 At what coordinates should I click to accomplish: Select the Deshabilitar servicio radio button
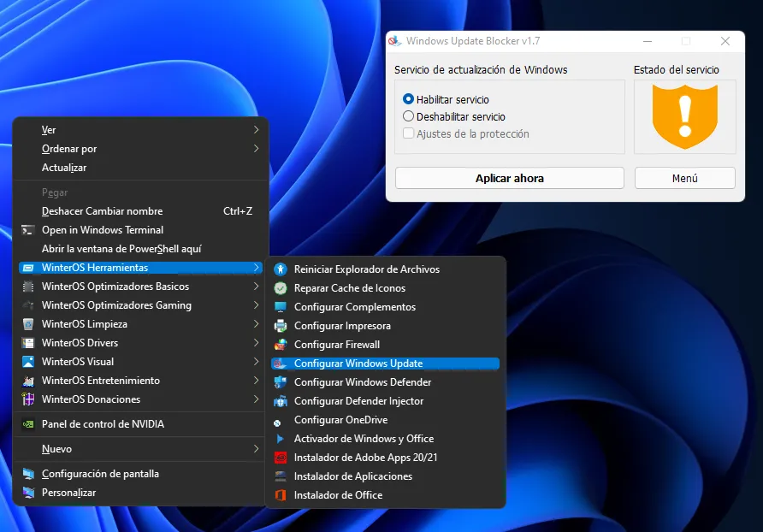pyautogui.click(x=408, y=116)
